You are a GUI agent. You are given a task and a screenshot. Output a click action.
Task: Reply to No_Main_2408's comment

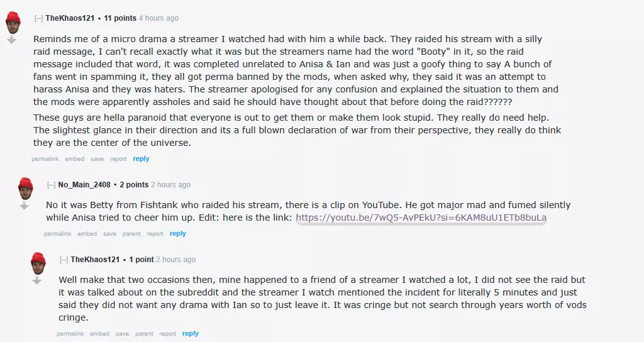(x=178, y=234)
